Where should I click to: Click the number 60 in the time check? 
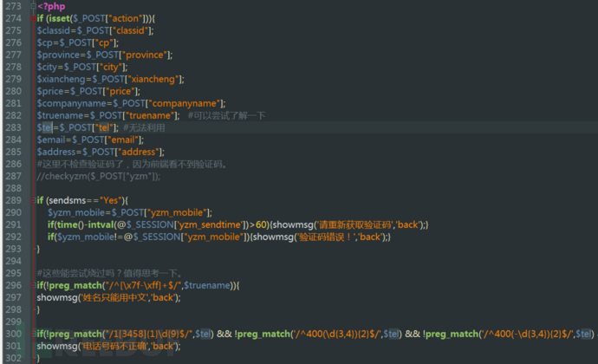(261, 224)
